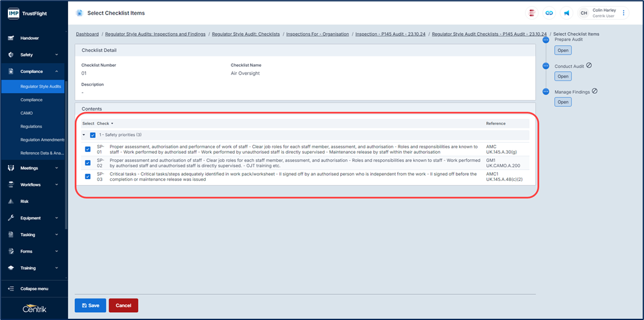Go to the Dashboard breadcrumb link
Viewport: 644px width, 320px height.
point(87,34)
